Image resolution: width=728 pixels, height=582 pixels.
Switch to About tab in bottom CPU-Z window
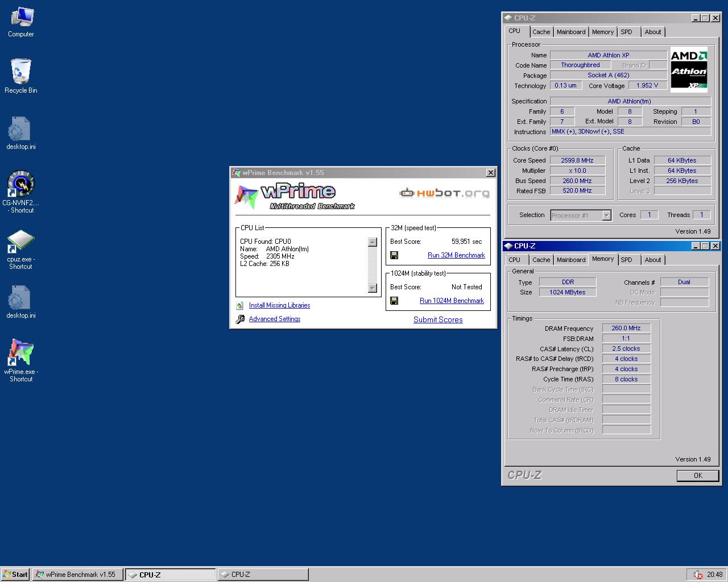click(x=653, y=260)
